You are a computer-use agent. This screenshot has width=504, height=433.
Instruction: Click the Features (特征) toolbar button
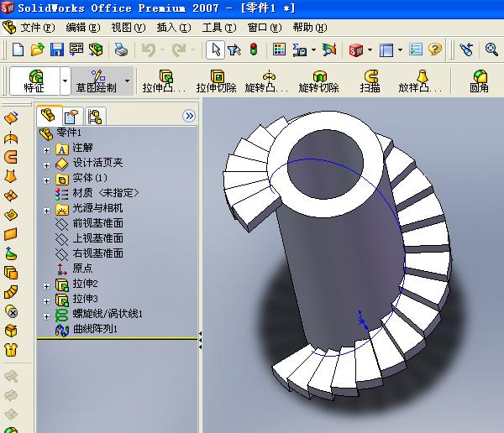(34, 81)
